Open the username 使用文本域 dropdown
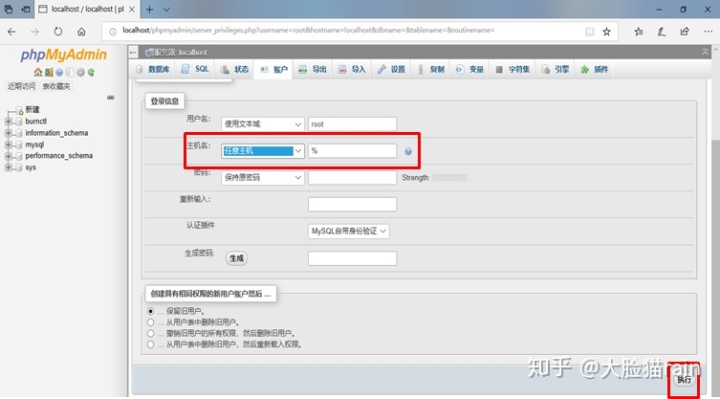The image size is (720, 399). [x=263, y=124]
